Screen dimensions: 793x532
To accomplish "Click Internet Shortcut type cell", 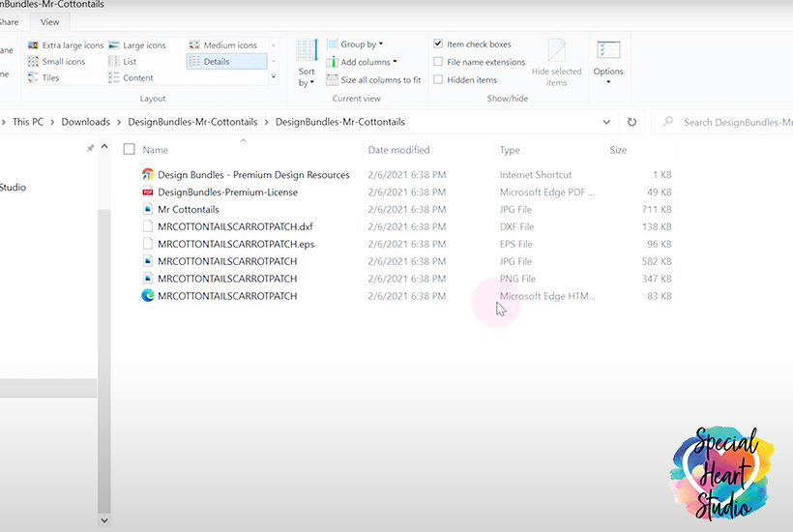I will [x=536, y=174].
